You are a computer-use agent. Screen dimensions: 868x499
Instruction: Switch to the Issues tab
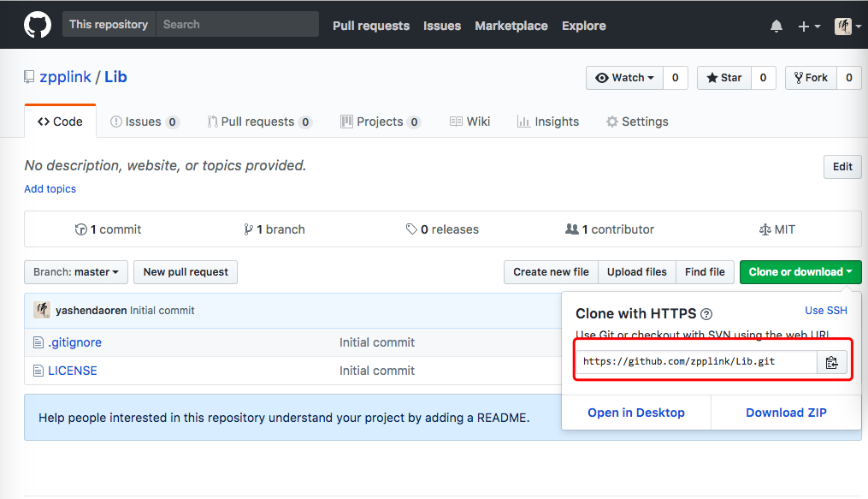[144, 122]
